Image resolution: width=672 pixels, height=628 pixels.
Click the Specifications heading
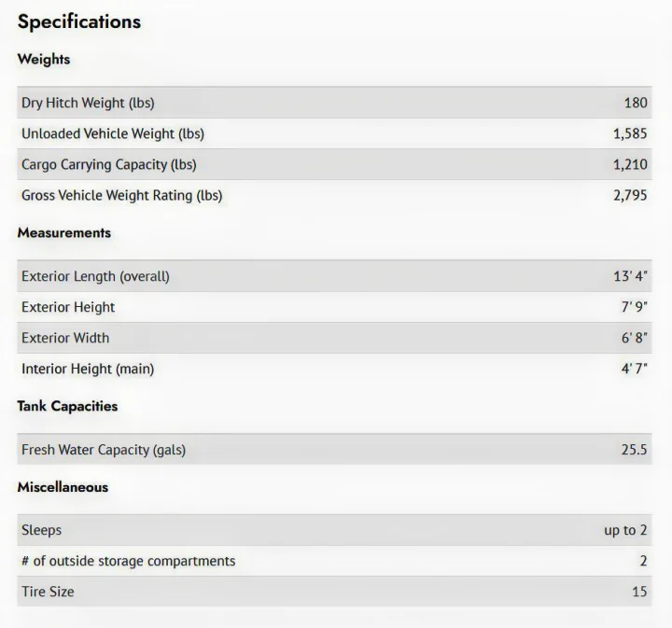(78, 21)
